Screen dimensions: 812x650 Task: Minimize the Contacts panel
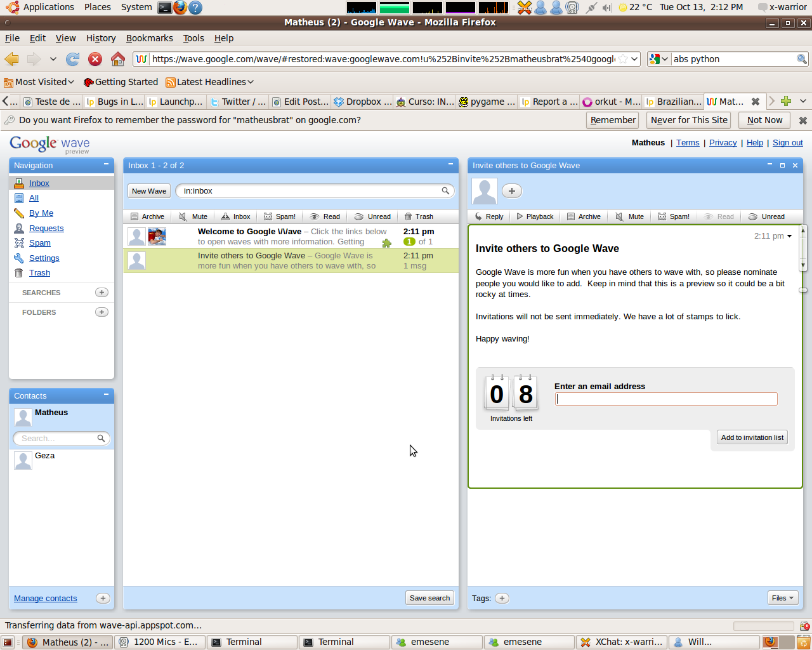(x=106, y=395)
